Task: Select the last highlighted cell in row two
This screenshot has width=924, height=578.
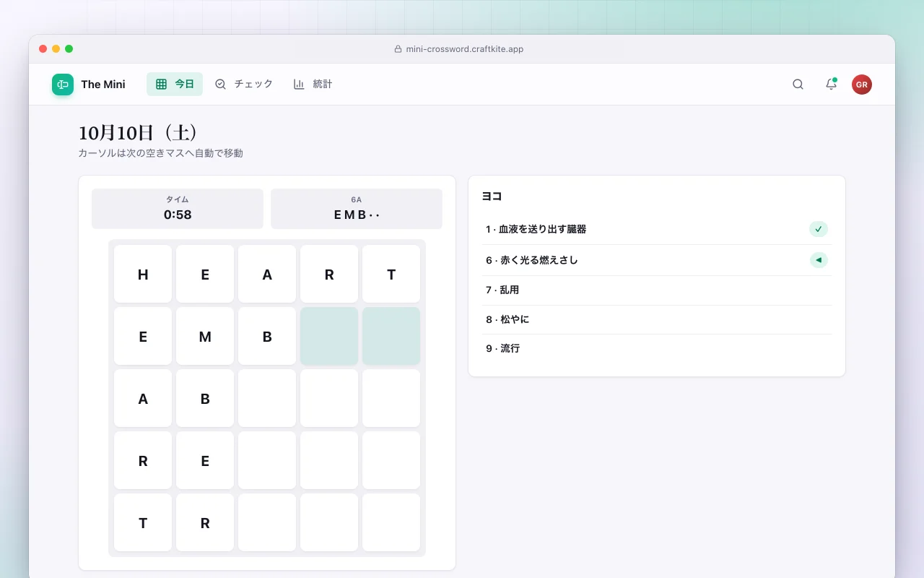Action: (x=391, y=336)
